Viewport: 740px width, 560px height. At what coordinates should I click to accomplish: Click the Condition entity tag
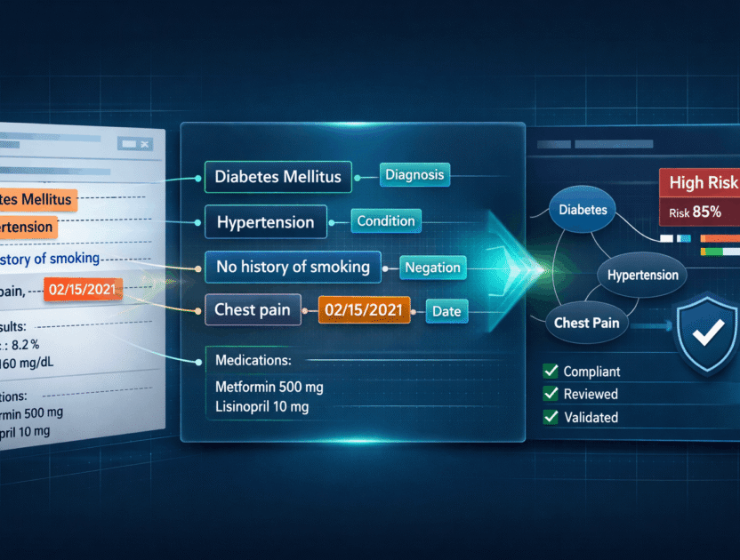pyautogui.click(x=385, y=220)
